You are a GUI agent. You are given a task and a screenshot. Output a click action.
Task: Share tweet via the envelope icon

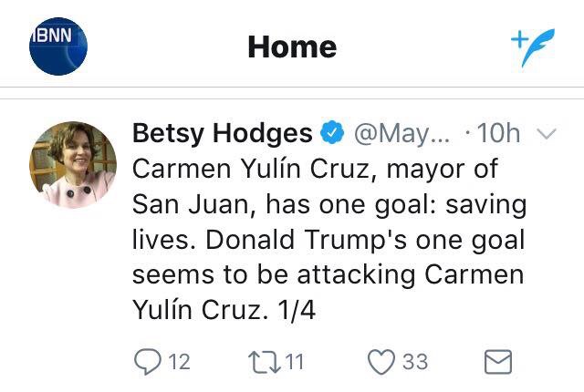(497, 362)
